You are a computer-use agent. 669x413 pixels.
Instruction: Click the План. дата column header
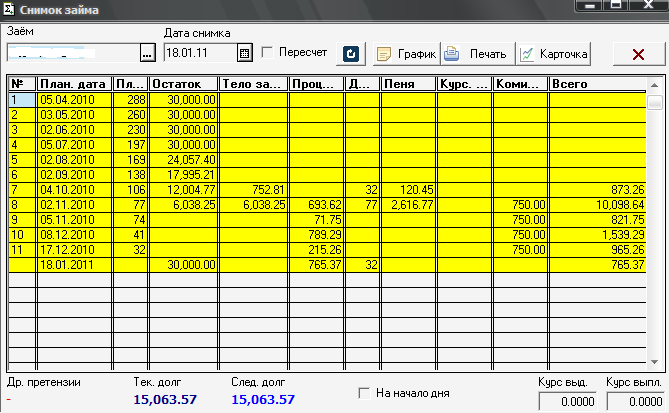point(74,85)
